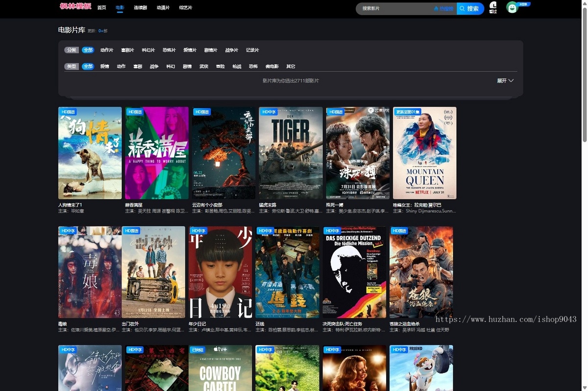Click the 蒜香满屋 title text
Viewport: 588px width, 391px height.
(134, 205)
